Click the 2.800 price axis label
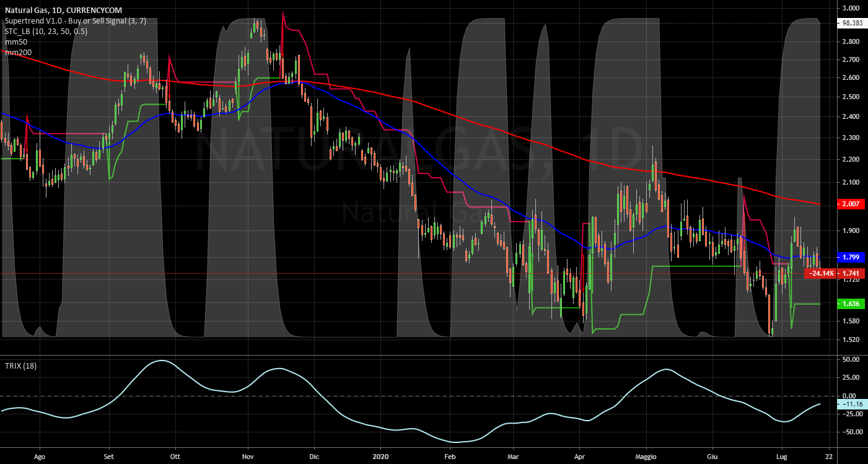Screen dimensions: 868x464 click(850, 42)
